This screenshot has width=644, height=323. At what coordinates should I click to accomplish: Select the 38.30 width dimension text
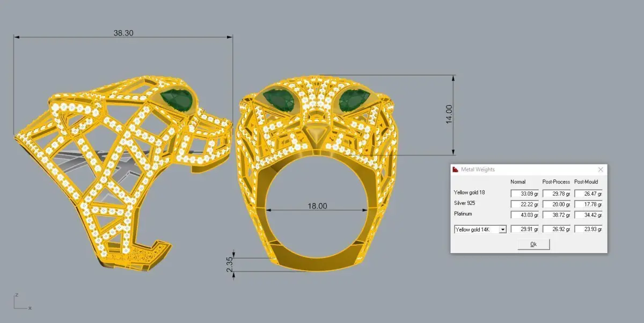123,33
